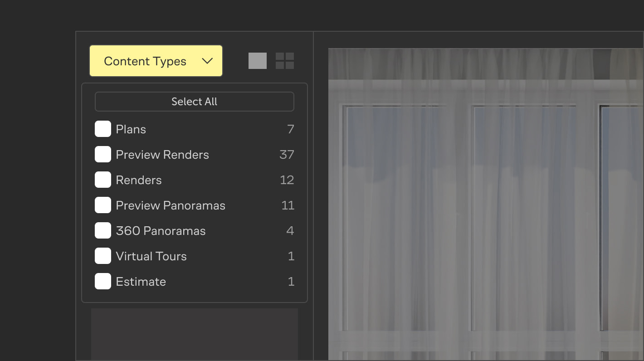Screen dimensions: 644x361
Task: Click the Preview Renders row
Action: [x=162, y=154]
